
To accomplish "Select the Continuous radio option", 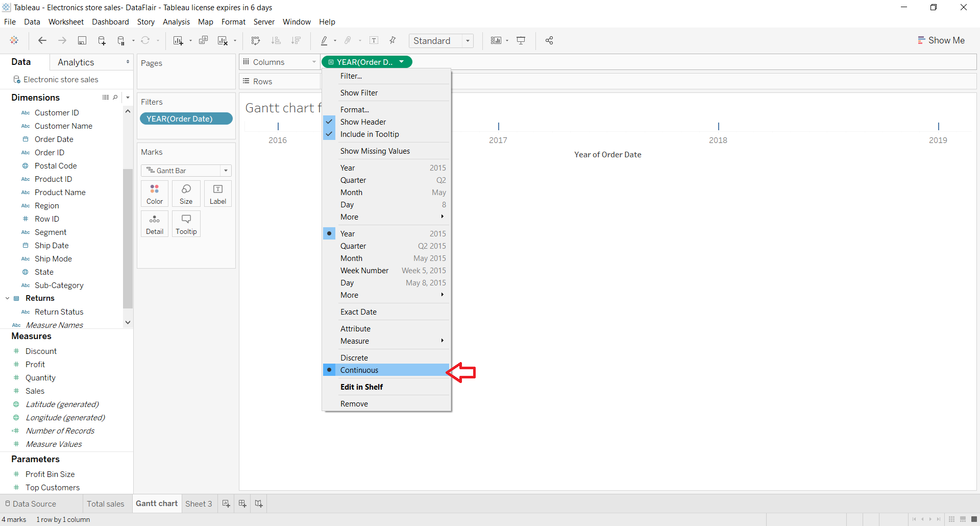I will pyautogui.click(x=360, y=370).
